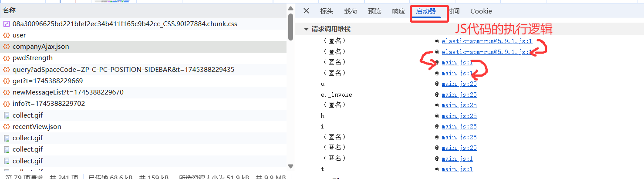Image resolution: width=644 pixels, height=179 pixels.
Task: Select the info?t=1745388229702 request
Action: pos(48,104)
